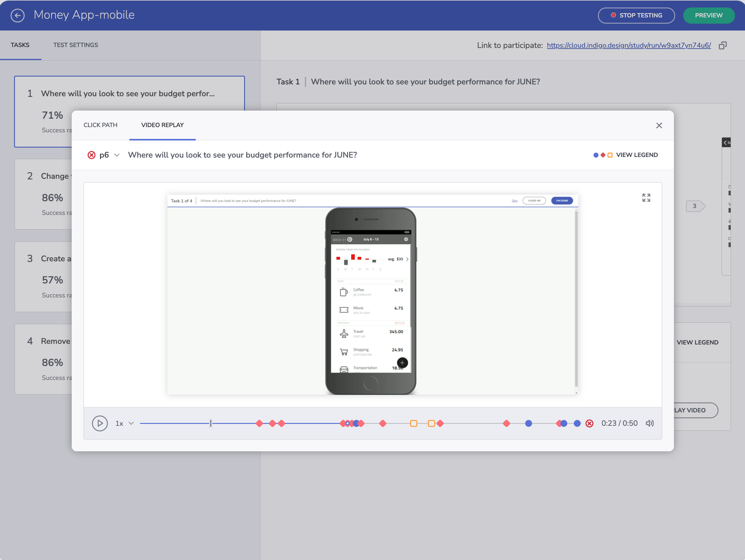Jump to the first red diamond timeline marker
745x560 pixels.
pyautogui.click(x=259, y=423)
